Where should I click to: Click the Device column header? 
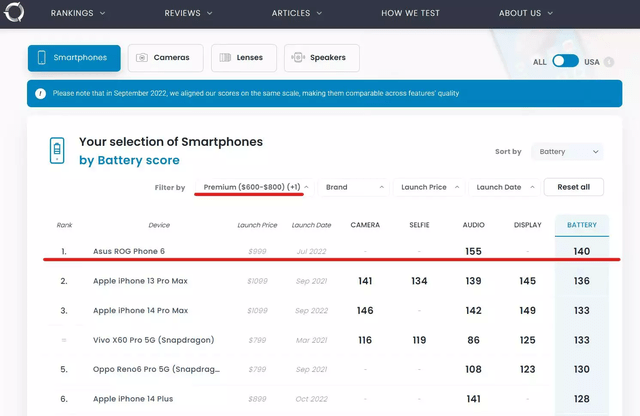(x=159, y=225)
